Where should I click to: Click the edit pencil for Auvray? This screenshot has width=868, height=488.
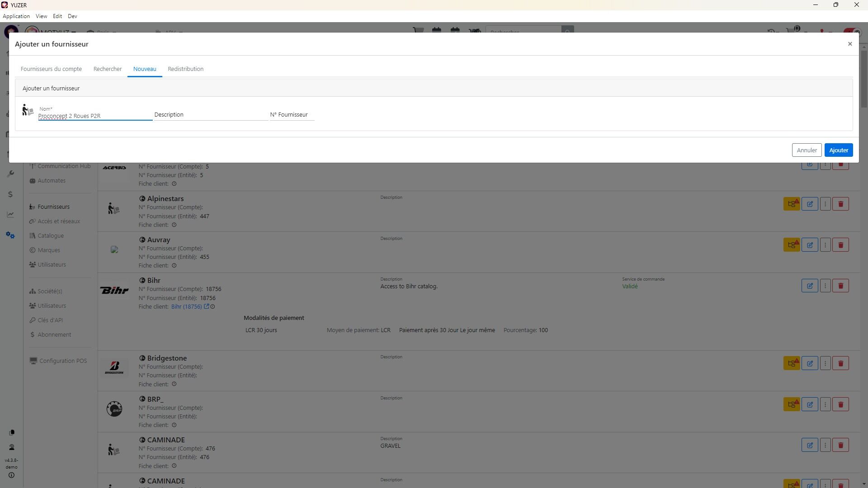(x=810, y=245)
